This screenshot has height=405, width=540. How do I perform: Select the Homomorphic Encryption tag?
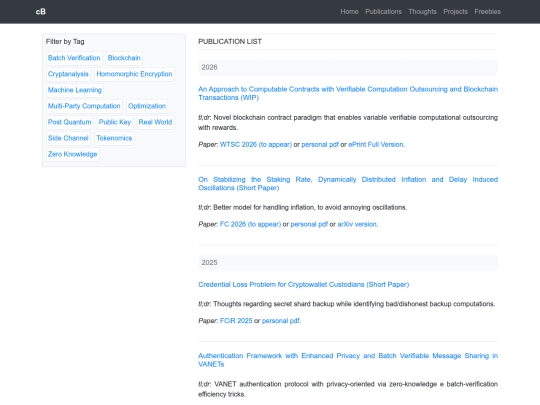coord(134,74)
